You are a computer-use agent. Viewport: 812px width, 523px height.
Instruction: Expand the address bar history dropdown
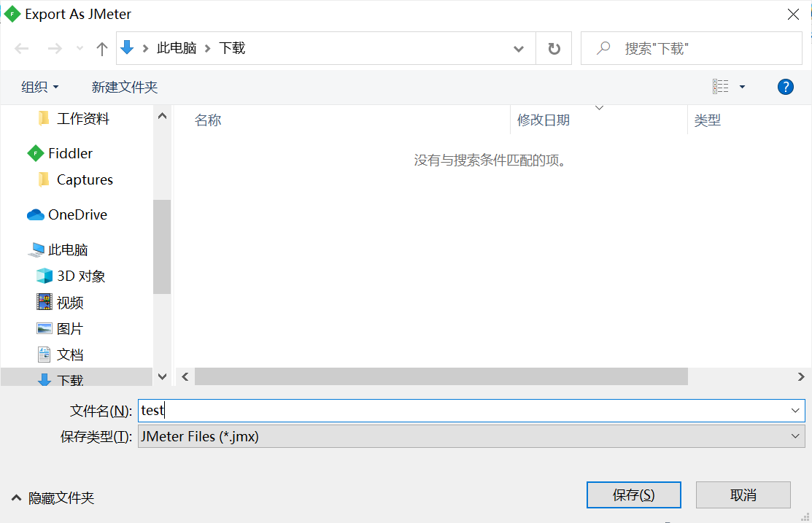519,49
